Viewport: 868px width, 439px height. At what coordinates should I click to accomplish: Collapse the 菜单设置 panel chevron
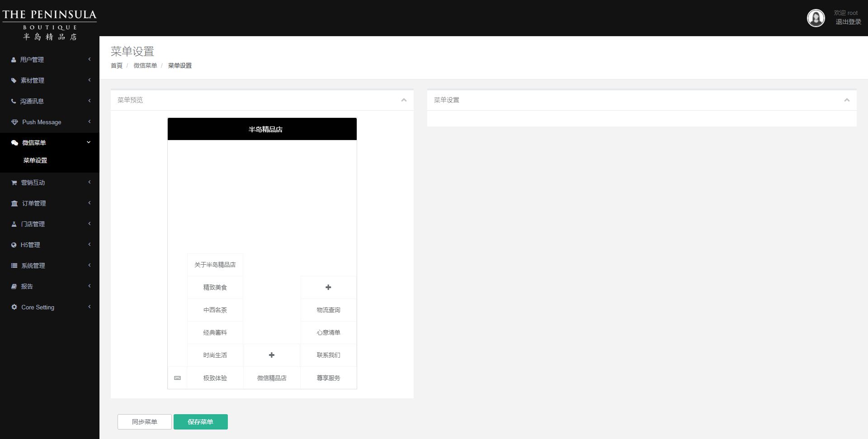(x=847, y=100)
